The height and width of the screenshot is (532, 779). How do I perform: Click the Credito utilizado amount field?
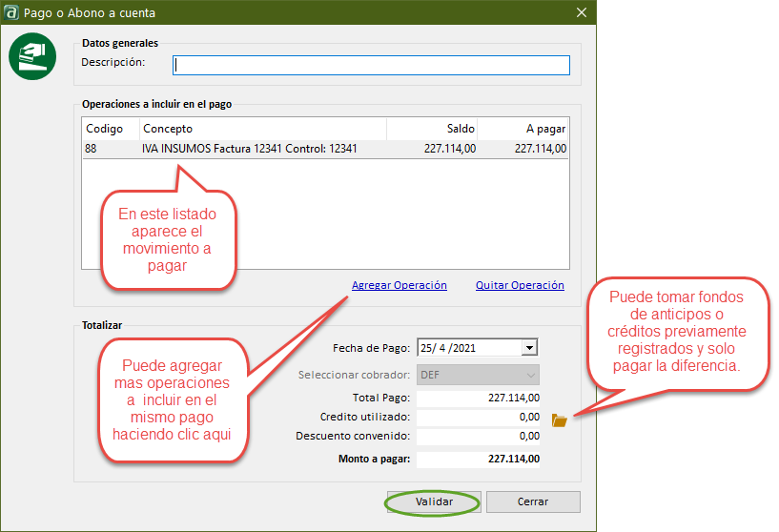pos(478,418)
